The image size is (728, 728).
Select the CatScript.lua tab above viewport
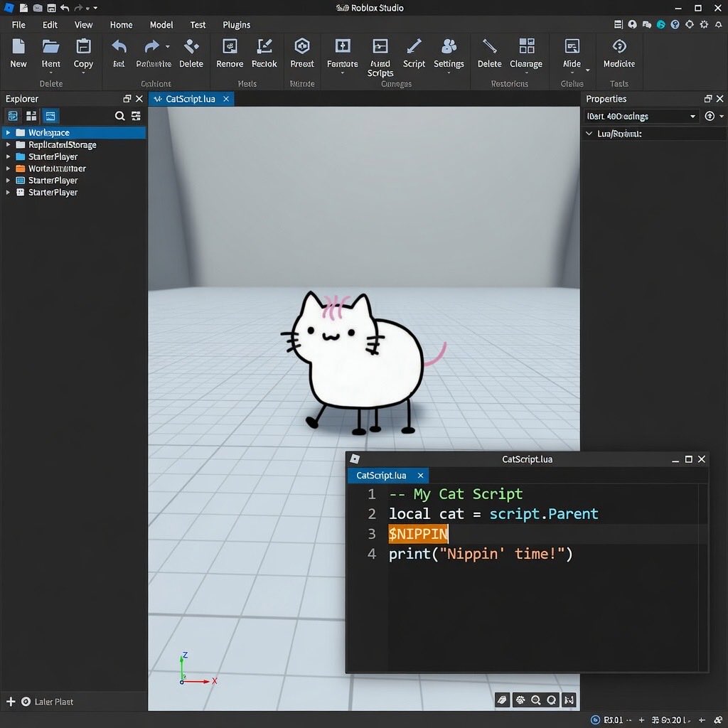click(191, 99)
